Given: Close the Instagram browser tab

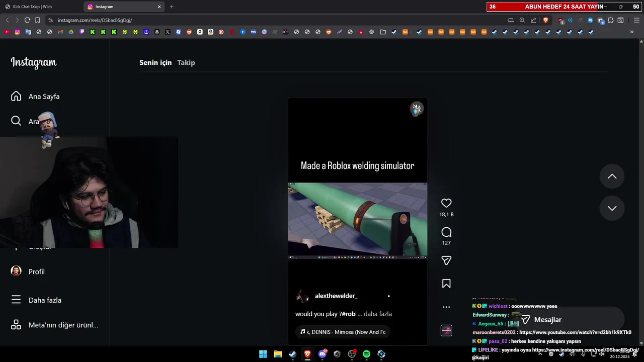Looking at the screenshot, I should click(x=159, y=7).
